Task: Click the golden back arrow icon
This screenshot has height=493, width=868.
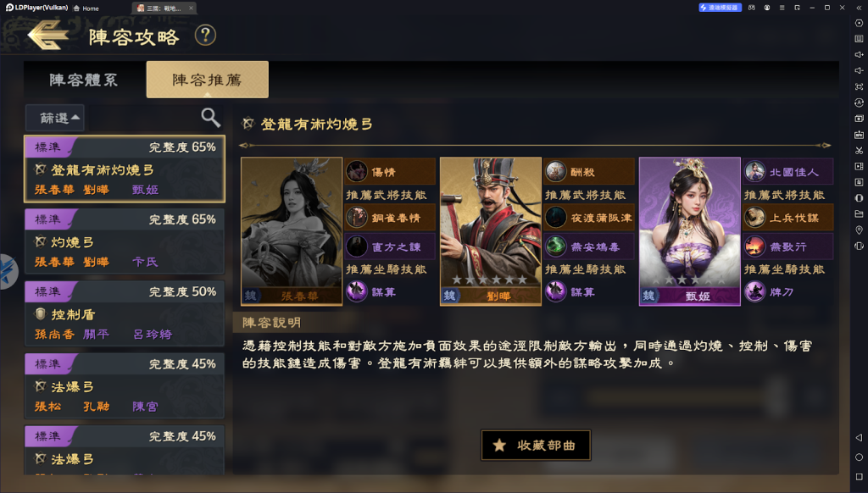Action: tap(48, 36)
